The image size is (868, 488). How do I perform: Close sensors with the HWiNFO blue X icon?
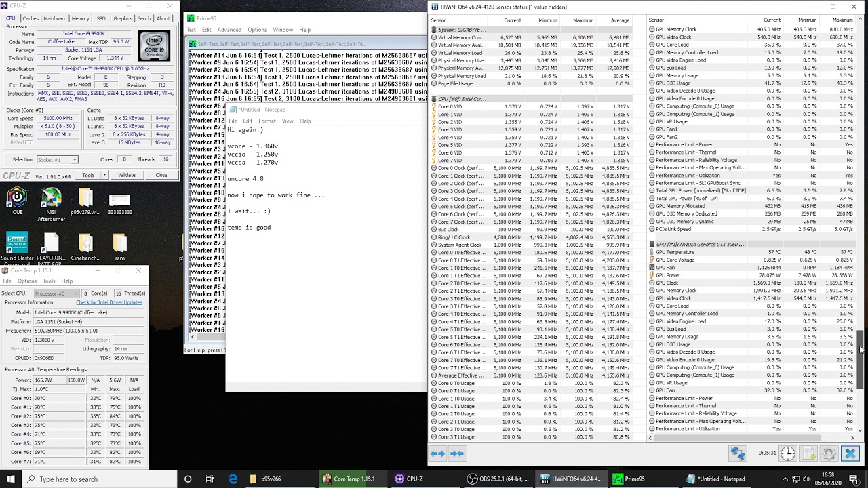pyautogui.click(x=850, y=453)
